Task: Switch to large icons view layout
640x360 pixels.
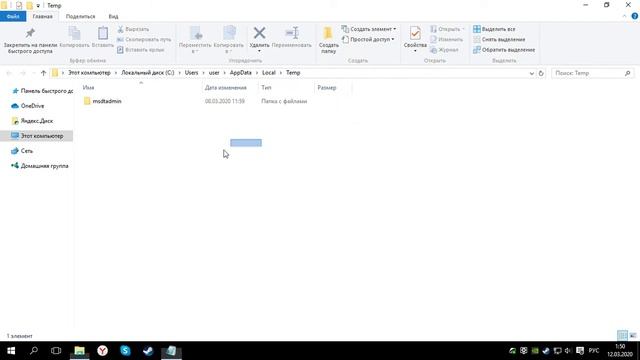Action: click(633, 336)
